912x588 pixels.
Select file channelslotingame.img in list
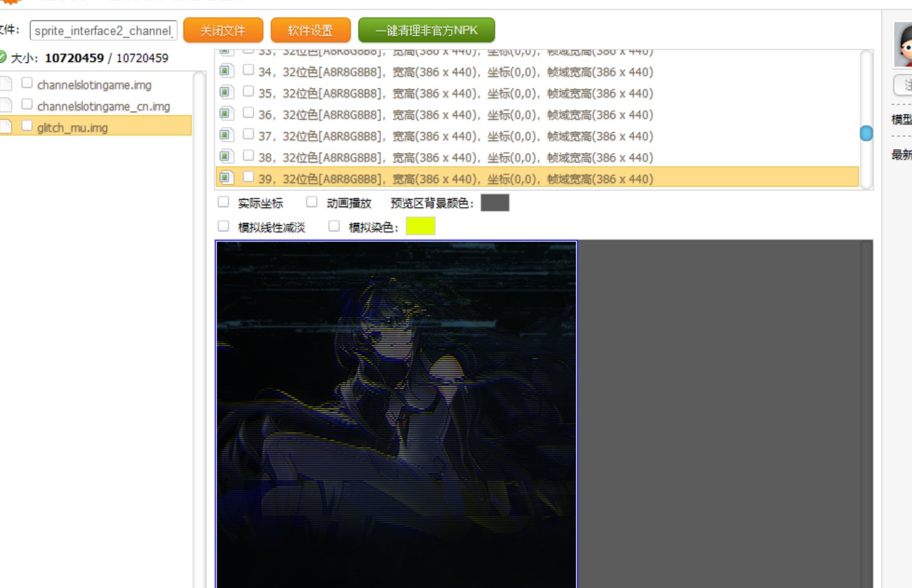pos(94,85)
